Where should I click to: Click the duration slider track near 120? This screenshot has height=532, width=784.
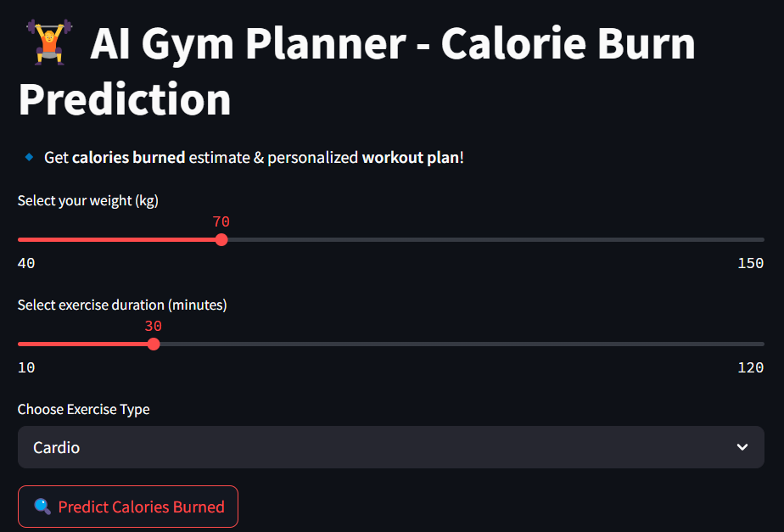[x=750, y=344]
